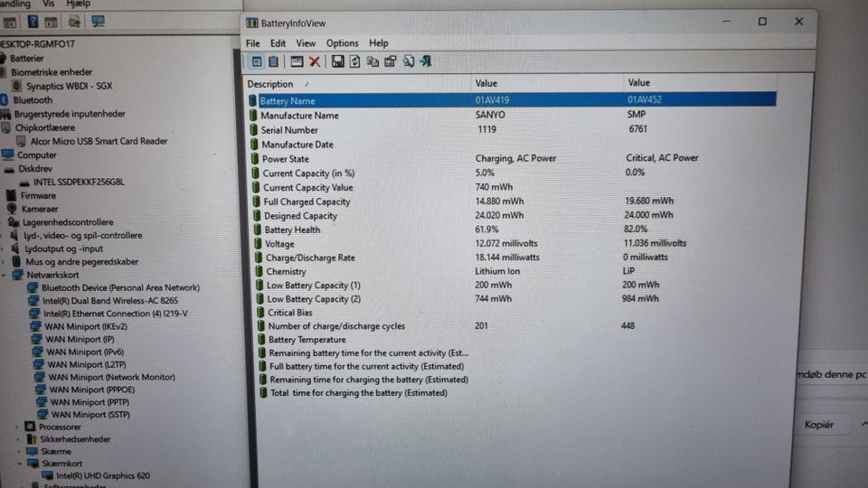Select Alcor Micro USB Smart Card Reader
Image resolution: width=868 pixels, height=488 pixels.
pos(99,141)
